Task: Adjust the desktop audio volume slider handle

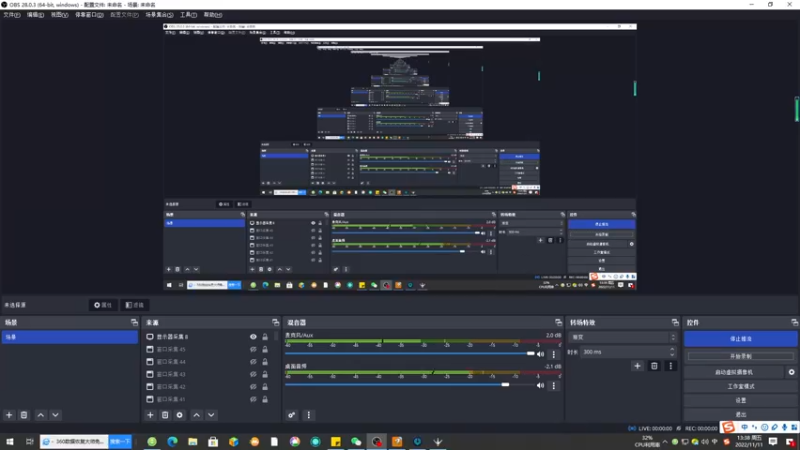Action: tap(505, 385)
